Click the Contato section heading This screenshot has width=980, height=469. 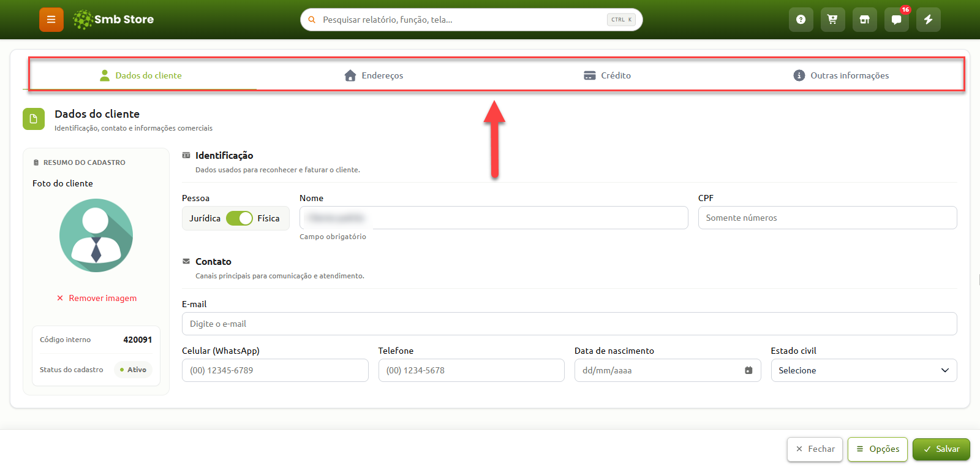click(x=213, y=262)
